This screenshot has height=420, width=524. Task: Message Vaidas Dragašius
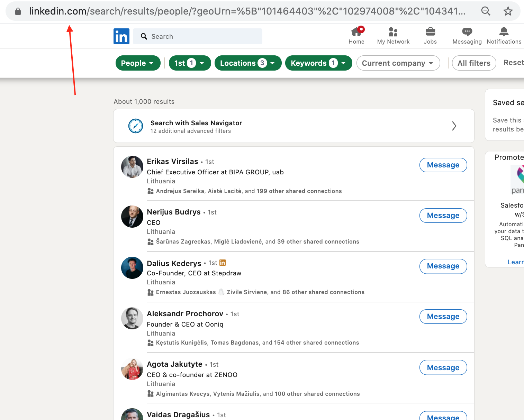(443, 416)
